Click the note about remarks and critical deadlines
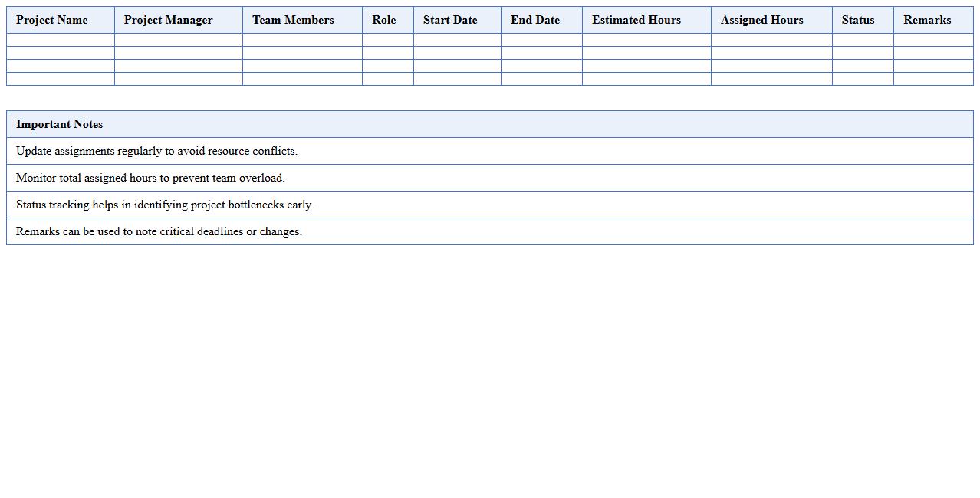980x498 pixels. pos(159,231)
